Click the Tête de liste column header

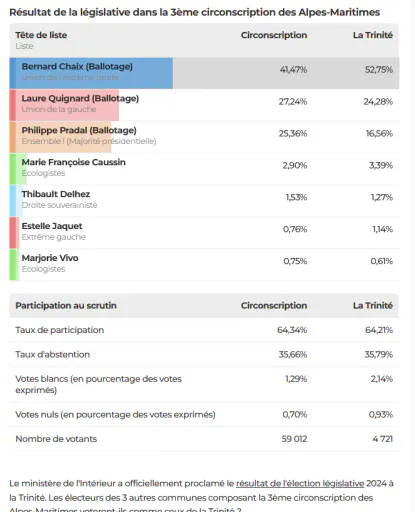[x=41, y=35]
